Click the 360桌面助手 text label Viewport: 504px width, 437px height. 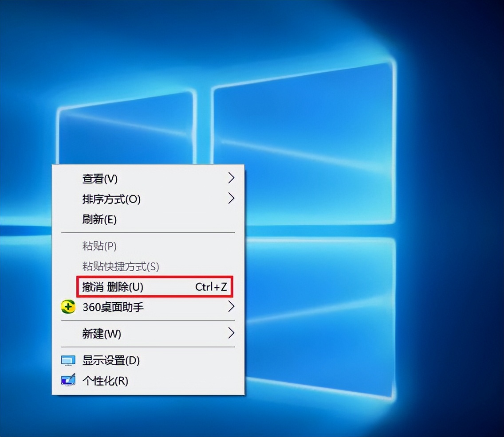[113, 307]
